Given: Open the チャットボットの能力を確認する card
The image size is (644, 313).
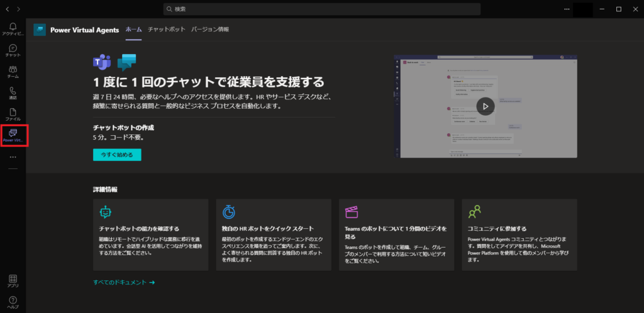Looking at the screenshot, I should [151, 234].
